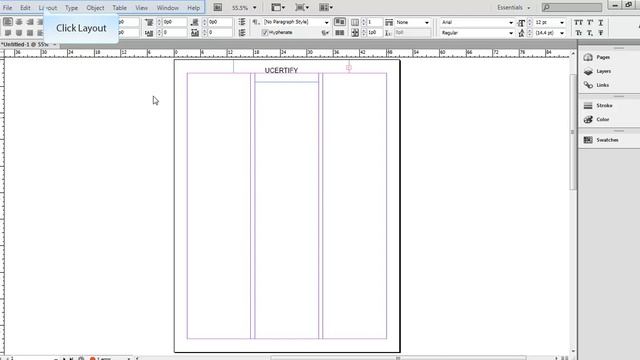
Task: Toggle Underline formatting
Action: (601, 22)
